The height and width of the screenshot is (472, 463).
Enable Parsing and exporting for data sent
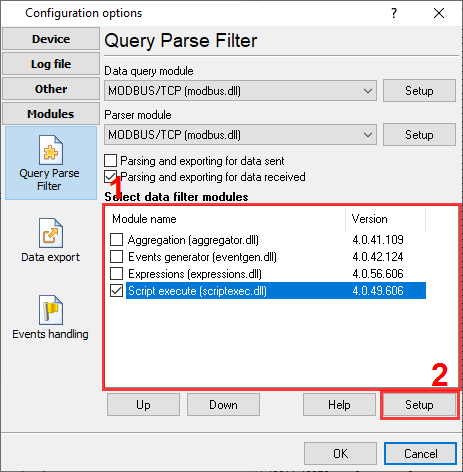tap(111, 161)
